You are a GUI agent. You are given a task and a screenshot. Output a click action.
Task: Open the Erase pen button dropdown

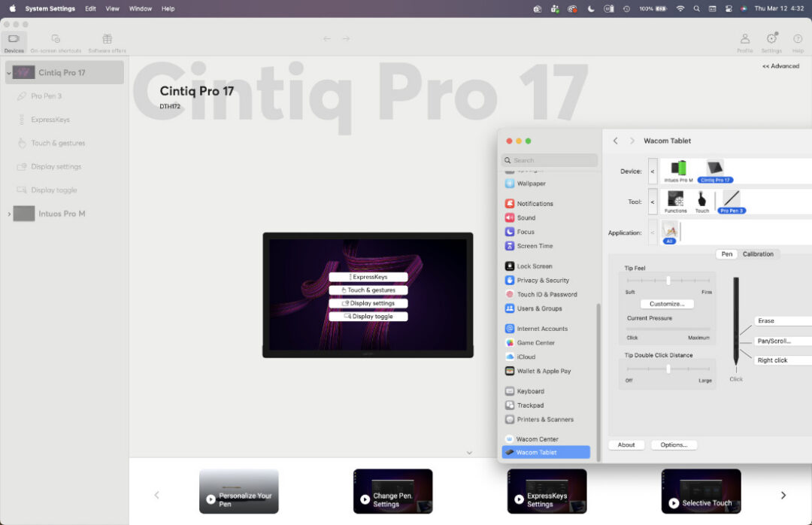pyautogui.click(x=783, y=321)
